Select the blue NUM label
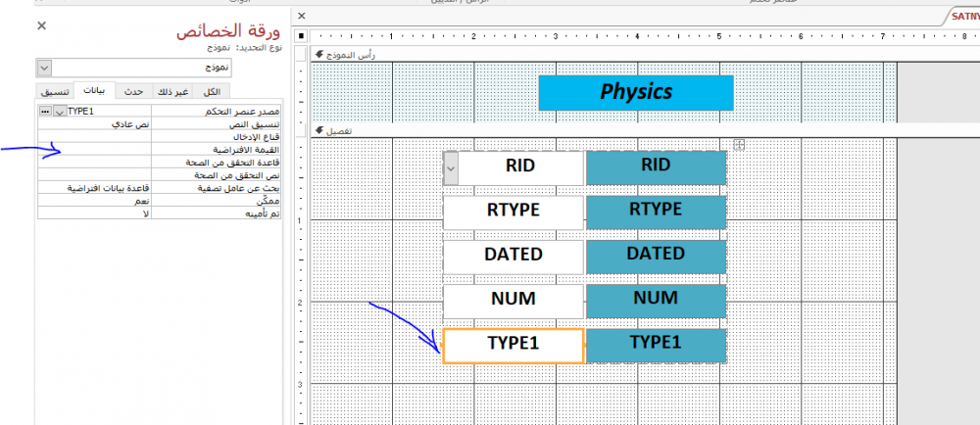Screen dimensions: 980x425 657,301
